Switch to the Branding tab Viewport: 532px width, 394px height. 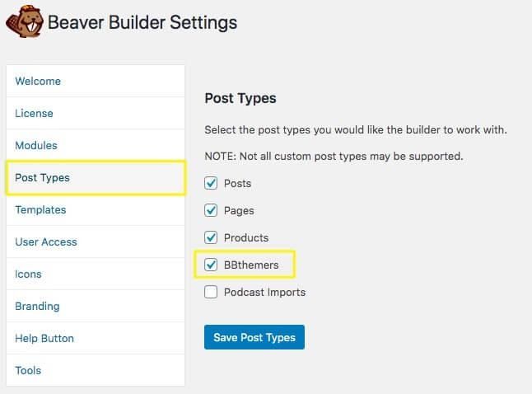tap(96, 306)
